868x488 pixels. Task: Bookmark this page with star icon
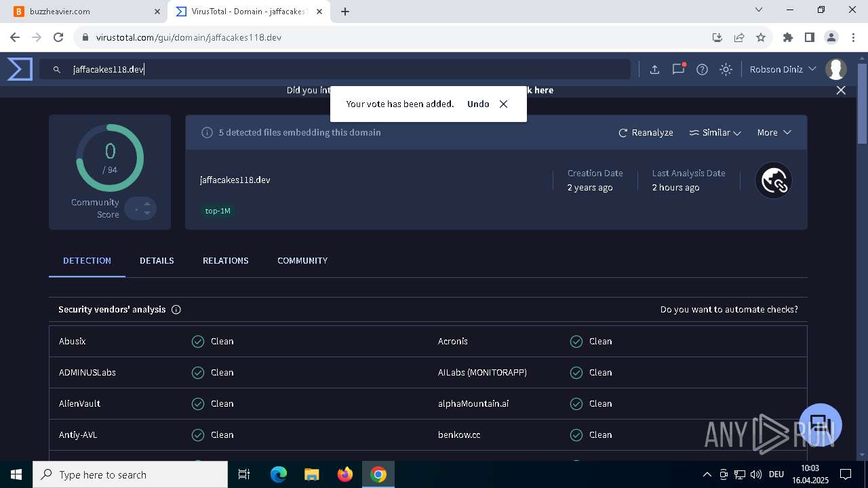tap(761, 37)
